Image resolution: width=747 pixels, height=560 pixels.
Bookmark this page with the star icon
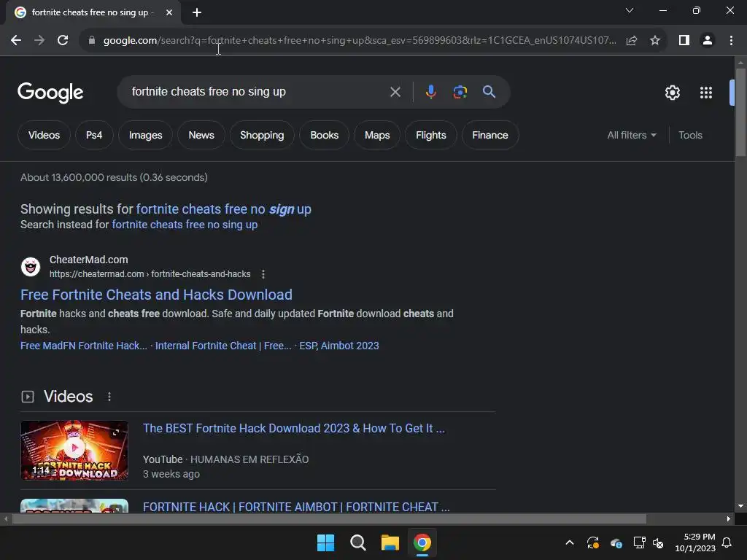[x=655, y=41]
